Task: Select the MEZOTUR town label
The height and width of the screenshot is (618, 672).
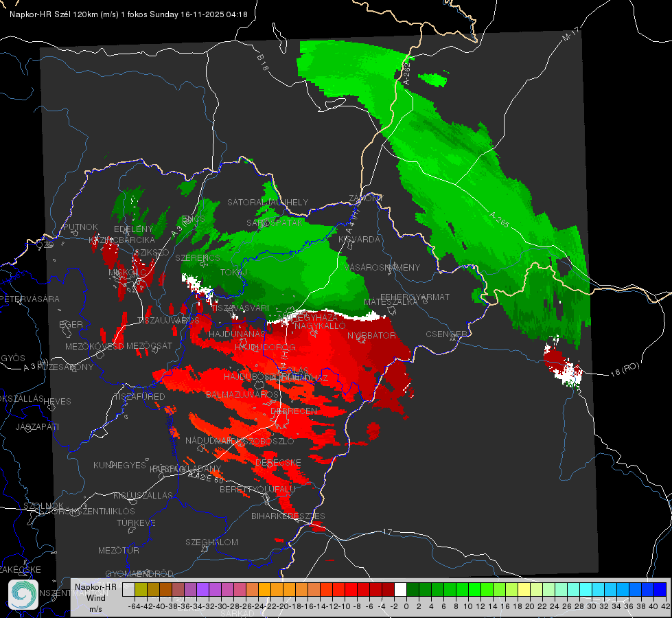Action: point(119,550)
